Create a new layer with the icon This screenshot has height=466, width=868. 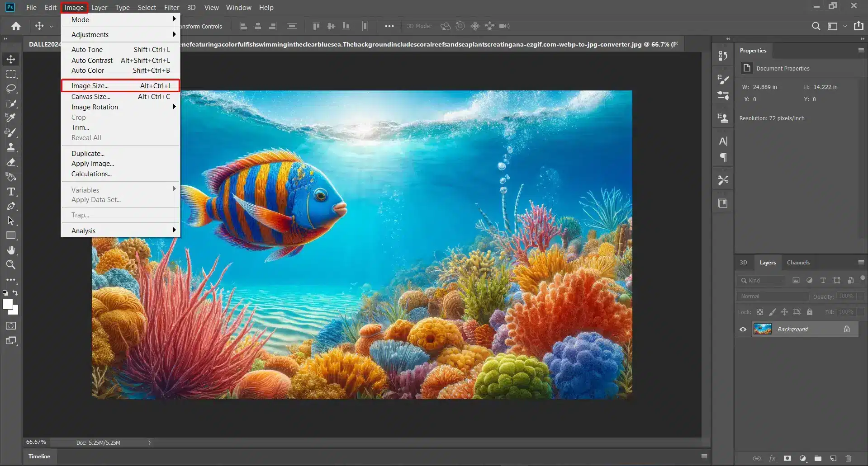833,458
